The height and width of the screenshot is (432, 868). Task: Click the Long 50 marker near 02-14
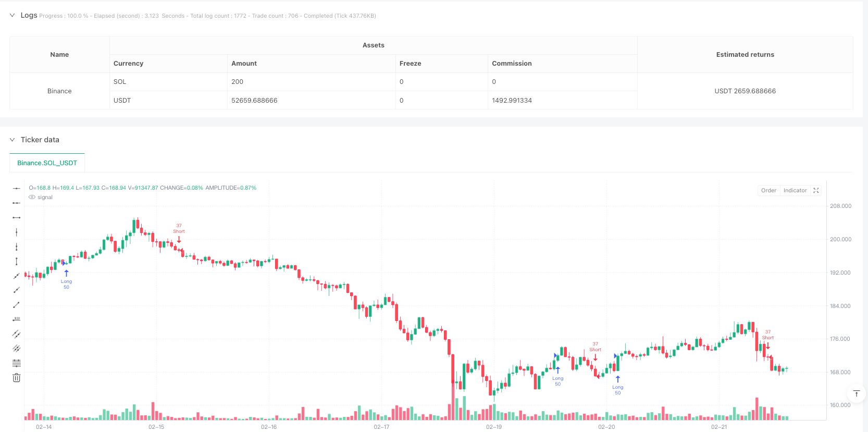click(66, 280)
